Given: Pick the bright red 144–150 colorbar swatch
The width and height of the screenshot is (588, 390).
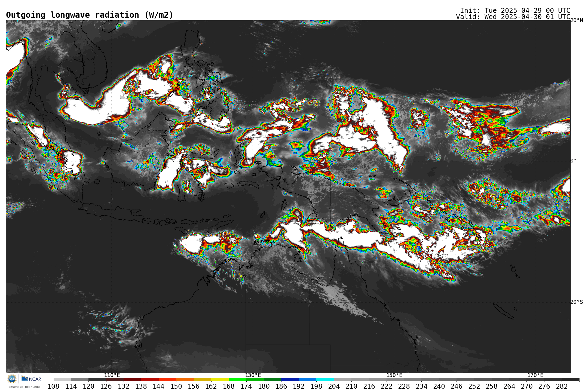Looking at the screenshot, I should [x=167, y=379].
